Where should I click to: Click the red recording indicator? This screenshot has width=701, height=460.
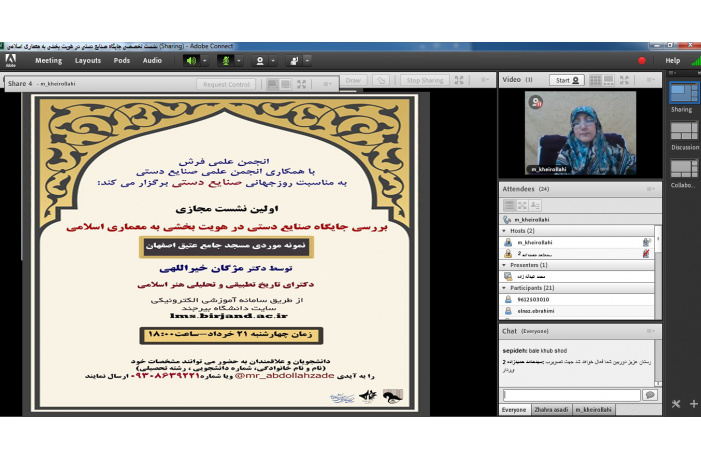642,61
